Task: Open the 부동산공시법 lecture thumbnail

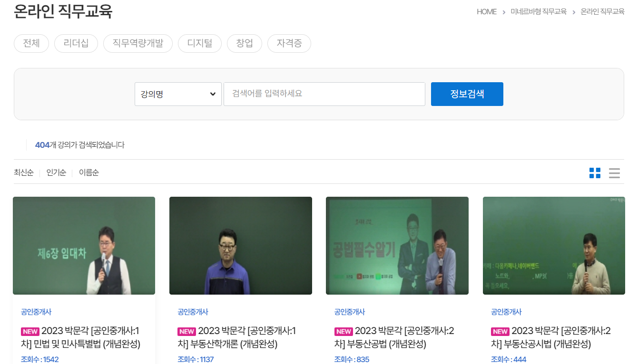Action: [554, 246]
